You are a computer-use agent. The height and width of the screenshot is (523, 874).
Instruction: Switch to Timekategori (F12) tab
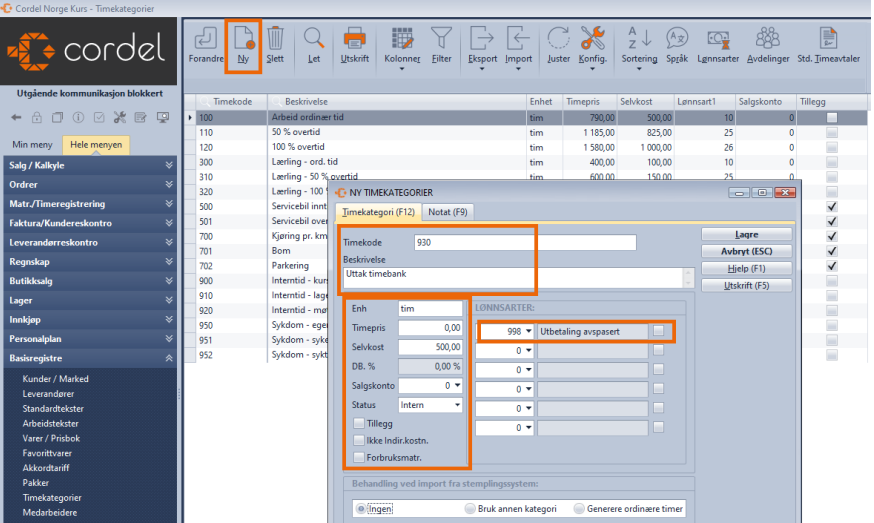tap(378, 212)
